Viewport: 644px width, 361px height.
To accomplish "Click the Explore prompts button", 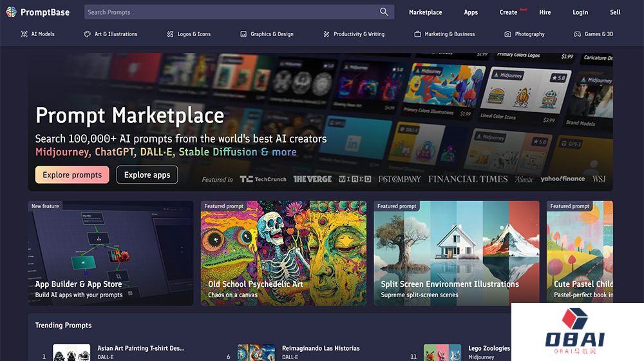I will click(72, 175).
